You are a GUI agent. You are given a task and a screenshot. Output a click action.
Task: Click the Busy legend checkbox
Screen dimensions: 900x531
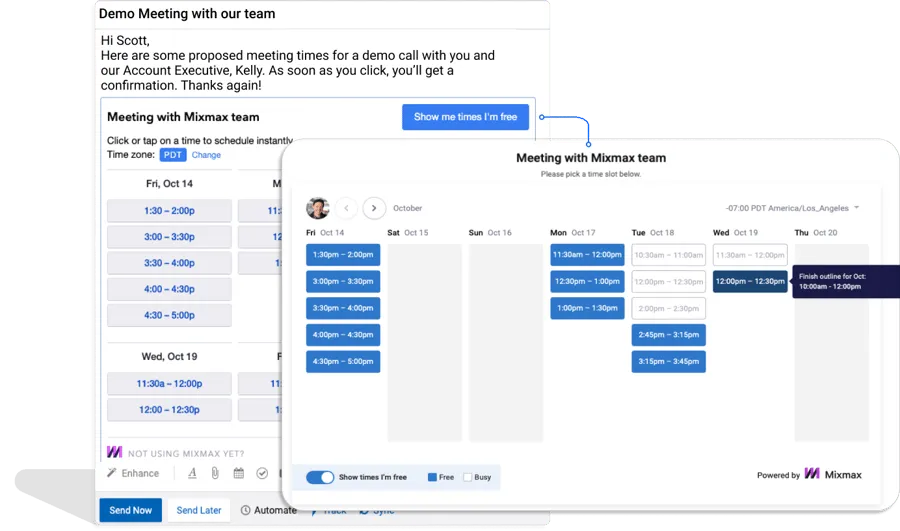pos(467,477)
